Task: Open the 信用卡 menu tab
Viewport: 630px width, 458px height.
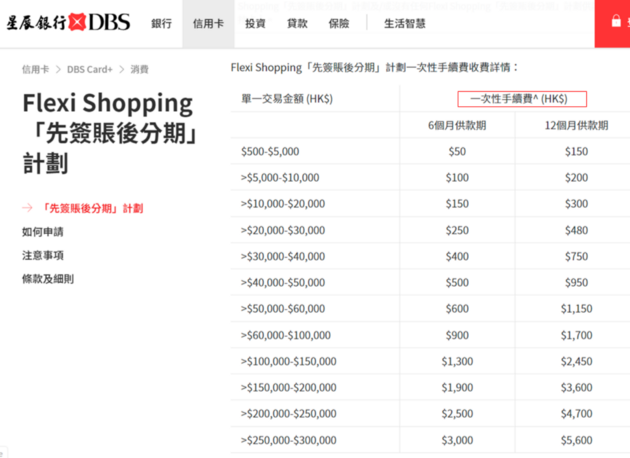Action: coord(208,24)
